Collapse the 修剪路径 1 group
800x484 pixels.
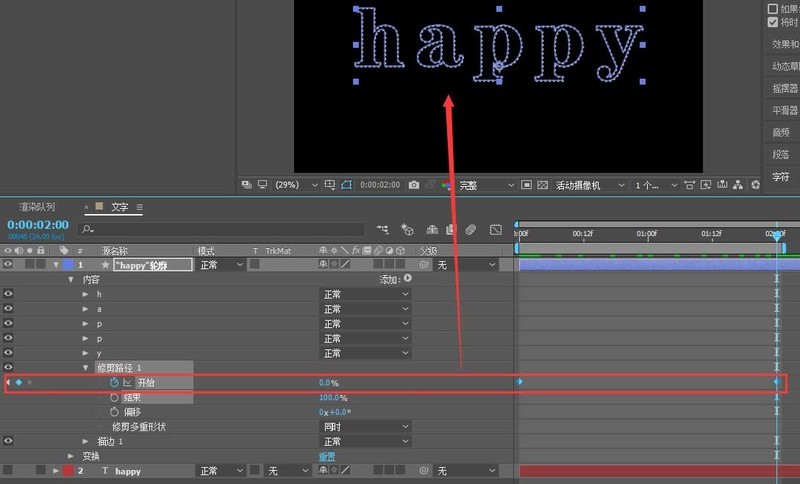pyautogui.click(x=86, y=368)
